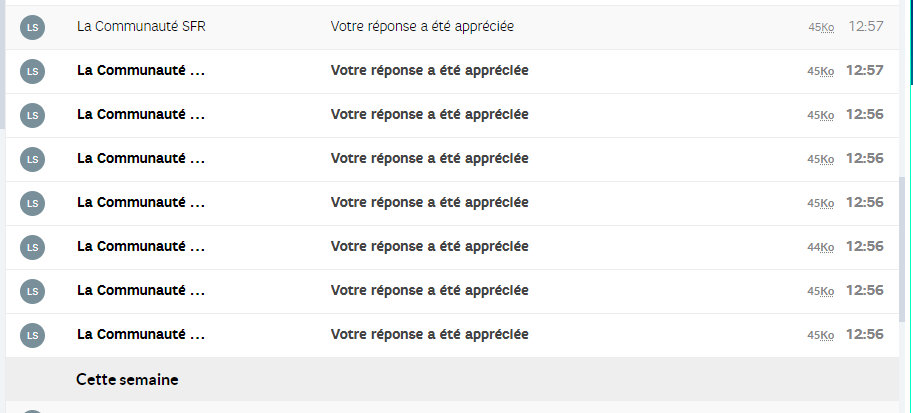The image size is (913, 413).
Task: Click the sender name of the last email above Cette semaine
Action: click(x=141, y=334)
